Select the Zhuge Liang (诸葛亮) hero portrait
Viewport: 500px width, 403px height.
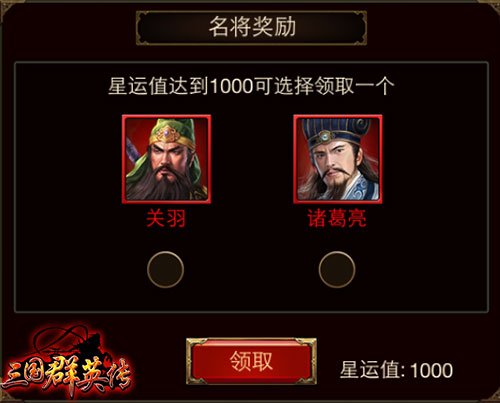point(338,159)
